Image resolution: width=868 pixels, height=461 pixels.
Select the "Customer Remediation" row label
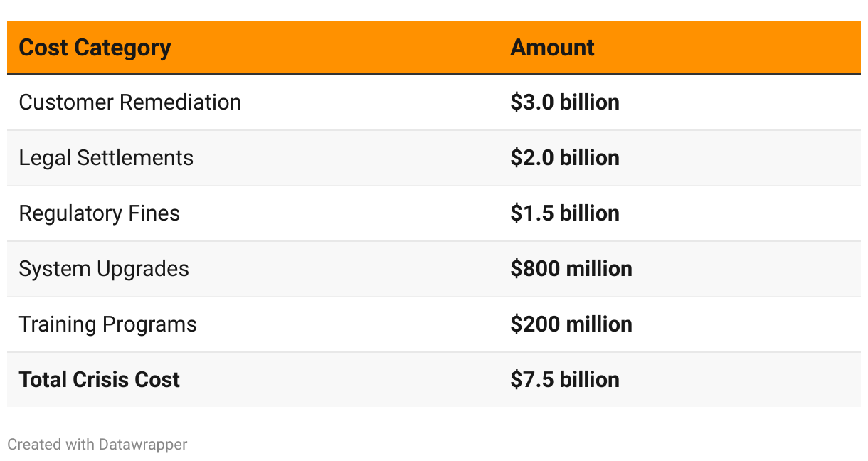tap(130, 102)
